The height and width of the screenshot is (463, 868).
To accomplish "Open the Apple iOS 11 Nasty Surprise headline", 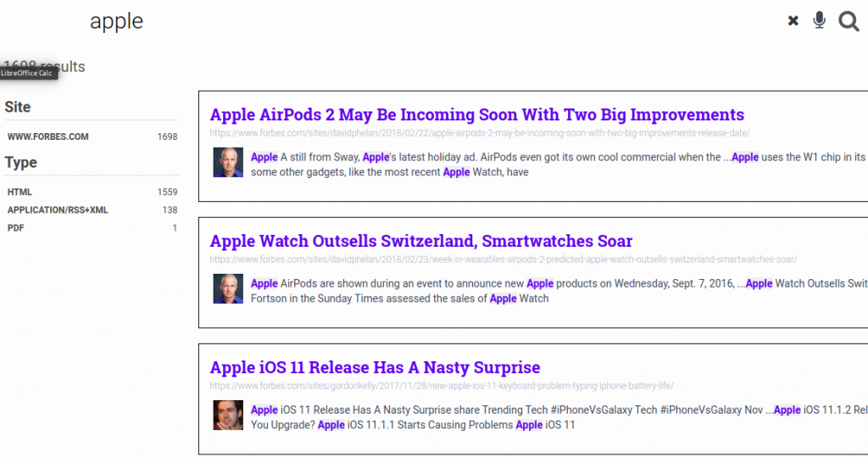I will click(x=375, y=367).
